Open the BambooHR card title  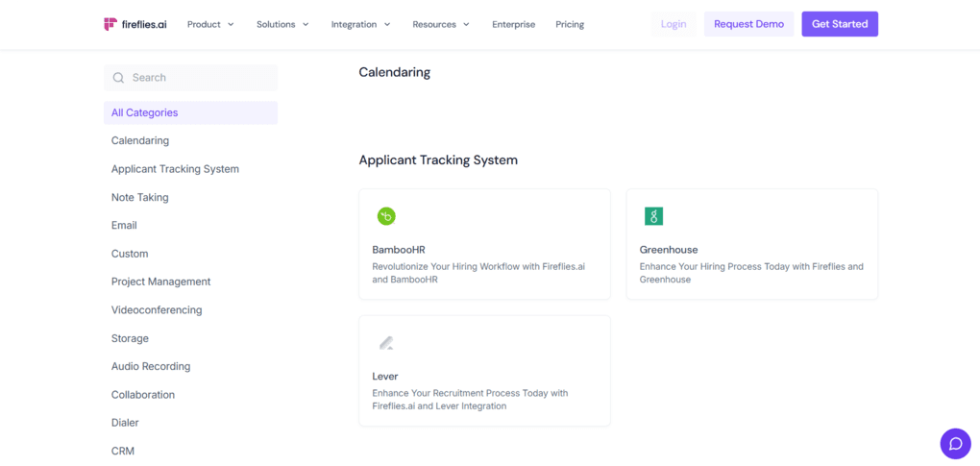pyautogui.click(x=399, y=250)
